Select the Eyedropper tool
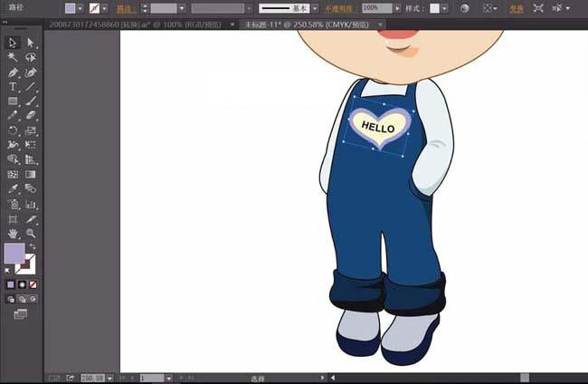The width and height of the screenshot is (588, 384). tap(13, 188)
